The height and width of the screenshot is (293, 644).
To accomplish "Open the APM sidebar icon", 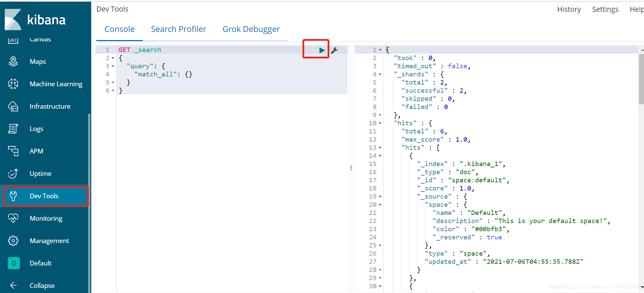I will click(x=13, y=151).
